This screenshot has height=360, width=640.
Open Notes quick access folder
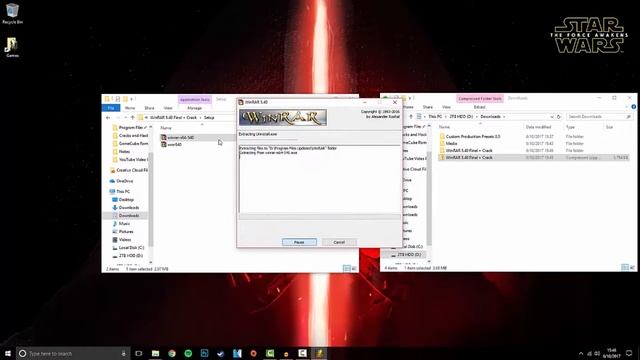tap(121, 151)
